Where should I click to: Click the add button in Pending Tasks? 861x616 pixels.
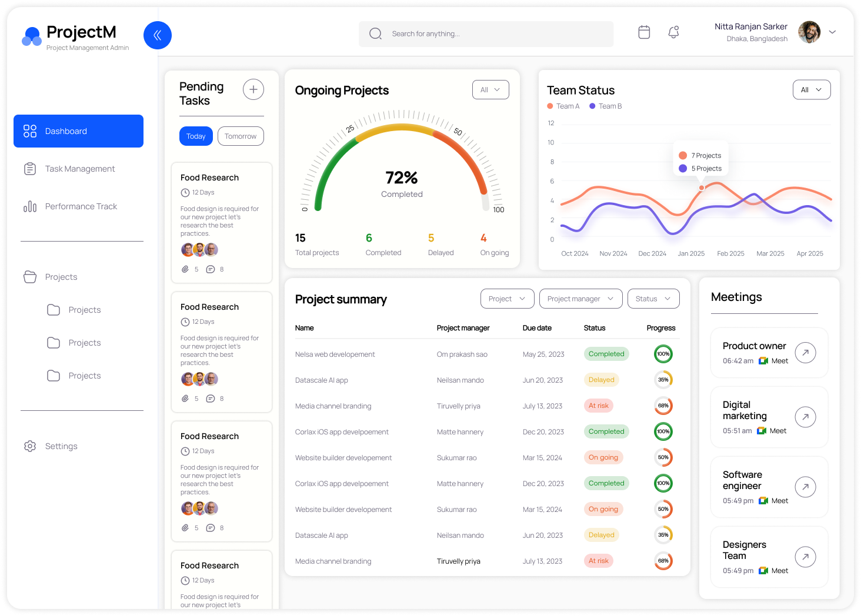[253, 89]
